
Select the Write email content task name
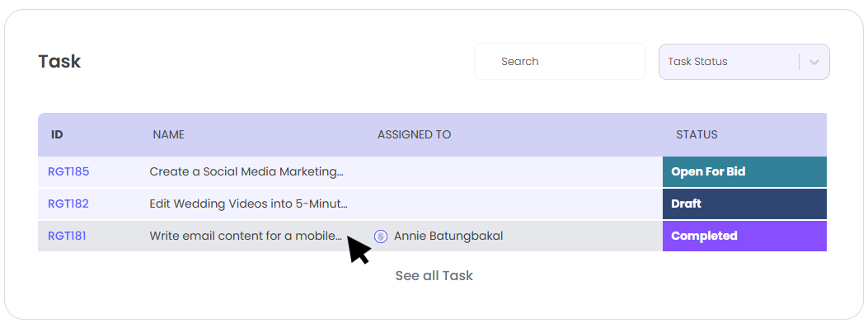pyautogui.click(x=246, y=236)
